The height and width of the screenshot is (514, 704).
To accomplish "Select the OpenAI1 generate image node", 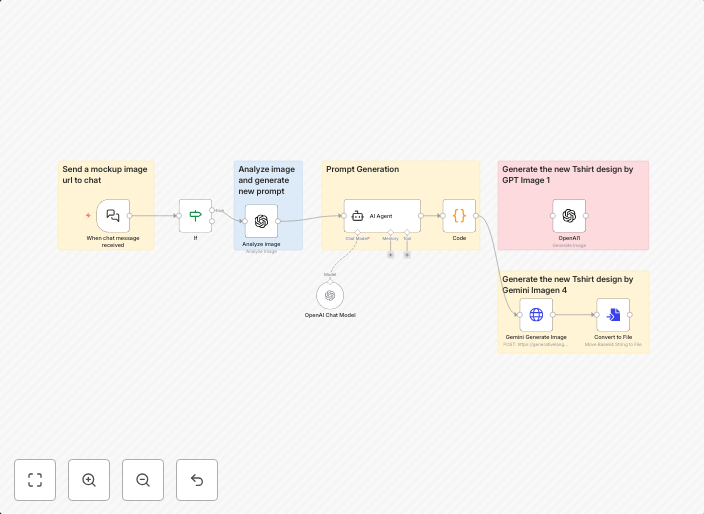I will (569, 215).
